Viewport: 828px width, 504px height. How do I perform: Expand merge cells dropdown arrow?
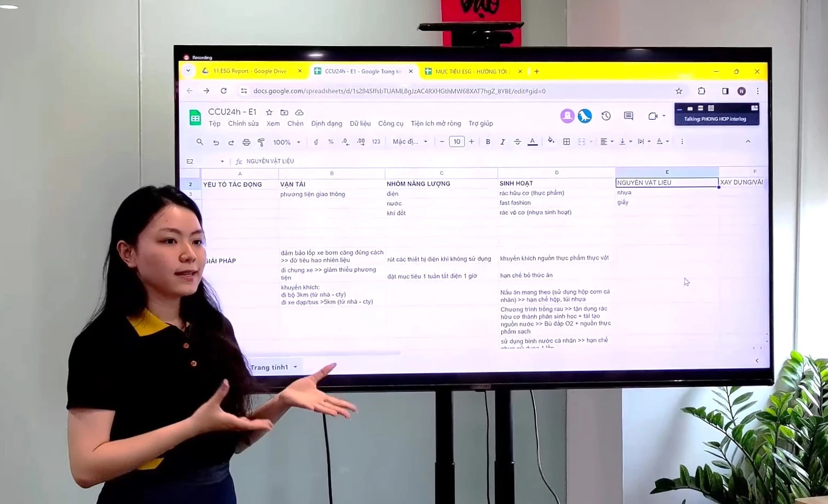(x=591, y=142)
